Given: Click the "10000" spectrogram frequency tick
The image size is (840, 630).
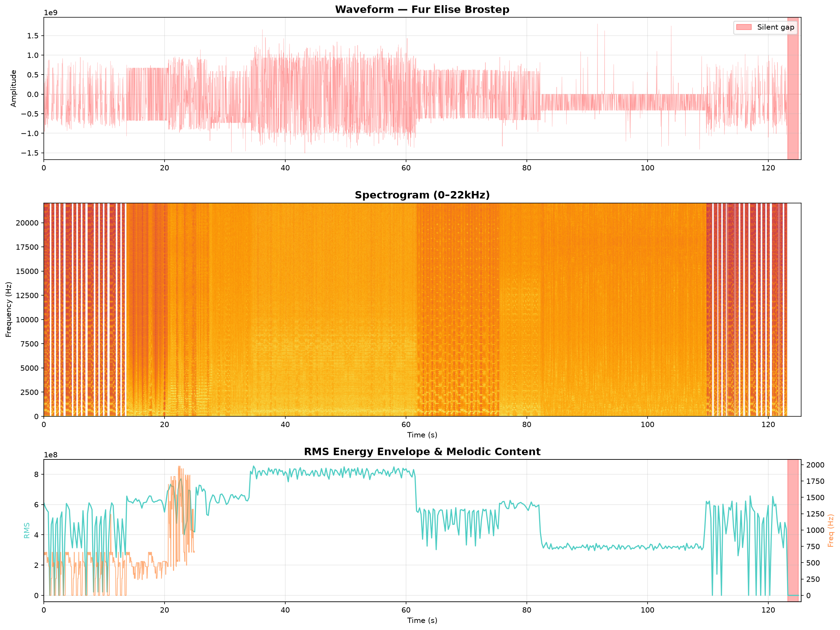Looking at the screenshot, I should click(x=27, y=320).
